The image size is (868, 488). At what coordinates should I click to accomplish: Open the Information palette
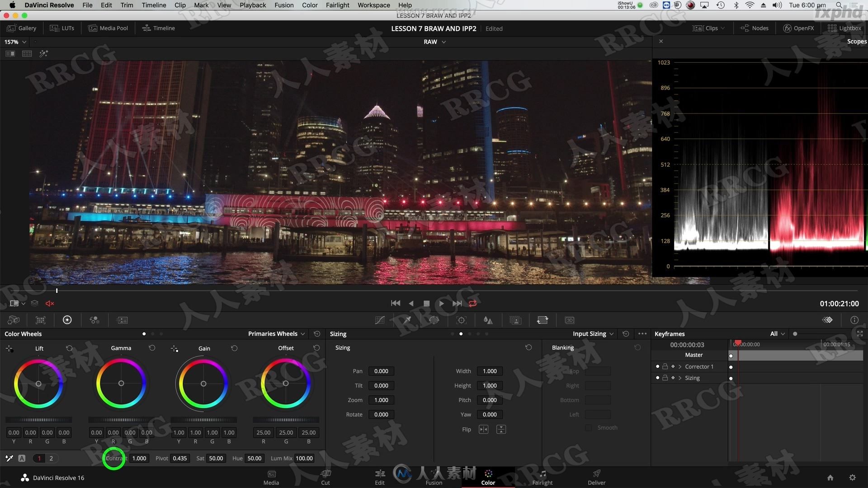coord(854,320)
